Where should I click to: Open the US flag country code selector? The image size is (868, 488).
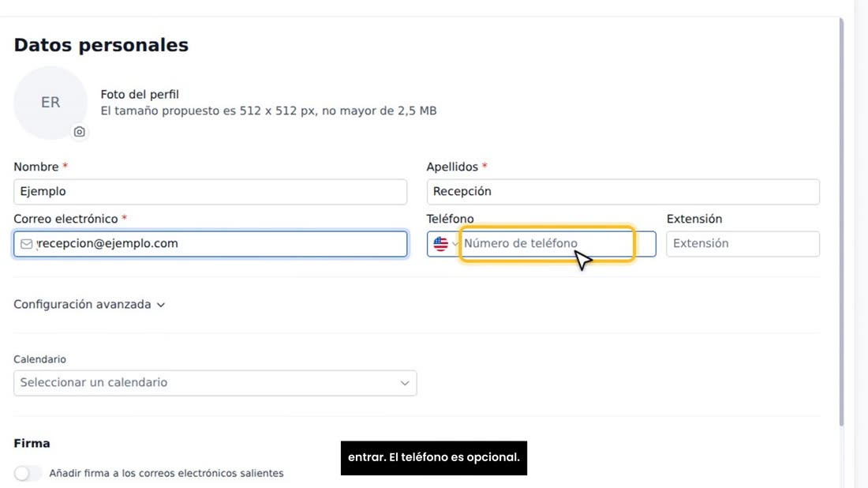(x=444, y=244)
